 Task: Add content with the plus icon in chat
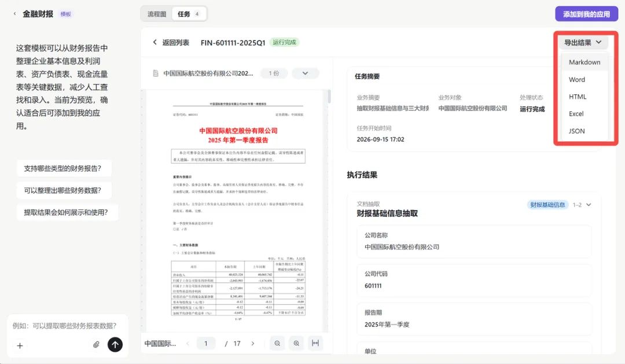click(x=20, y=345)
